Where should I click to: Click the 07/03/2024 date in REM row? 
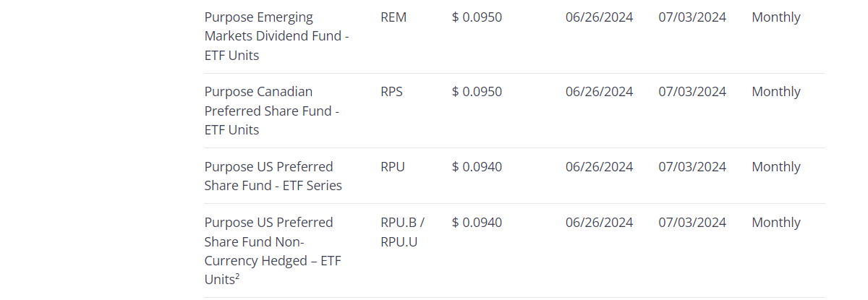[x=692, y=17]
